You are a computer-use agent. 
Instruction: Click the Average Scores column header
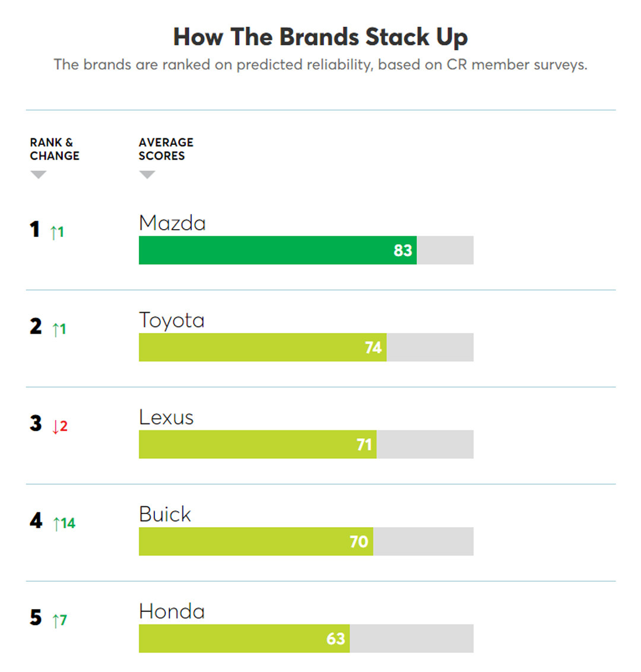(x=166, y=149)
